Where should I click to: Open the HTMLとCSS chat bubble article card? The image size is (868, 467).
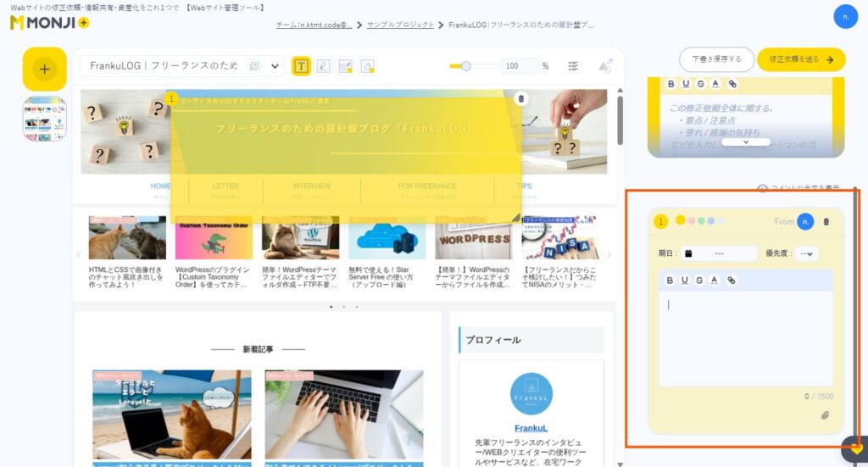click(x=127, y=253)
